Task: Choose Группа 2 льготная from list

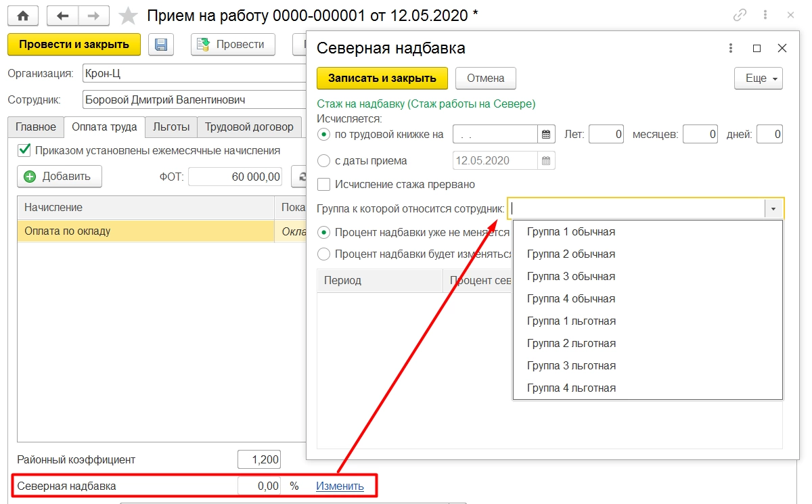Action: click(x=648, y=344)
